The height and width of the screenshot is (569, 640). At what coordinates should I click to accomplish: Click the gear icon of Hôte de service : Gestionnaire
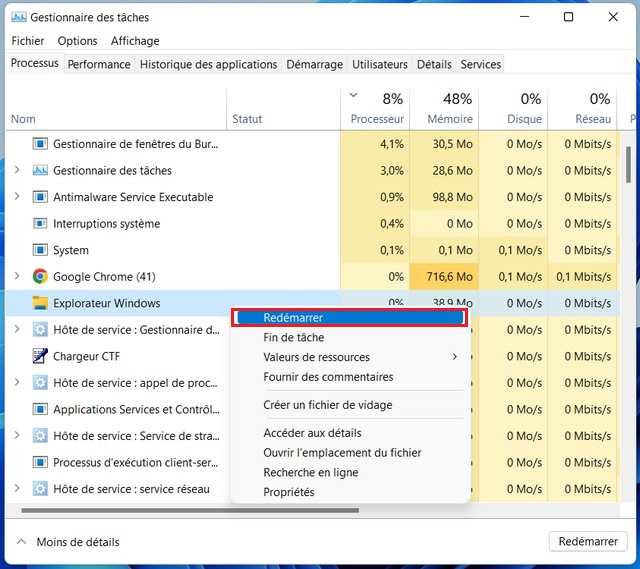coord(40,330)
